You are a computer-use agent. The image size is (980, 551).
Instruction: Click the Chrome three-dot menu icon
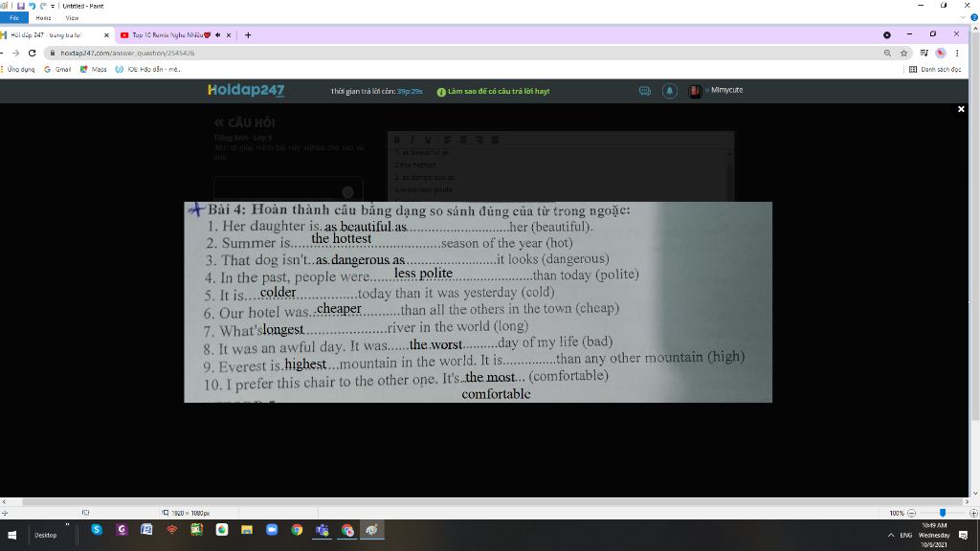957,54
